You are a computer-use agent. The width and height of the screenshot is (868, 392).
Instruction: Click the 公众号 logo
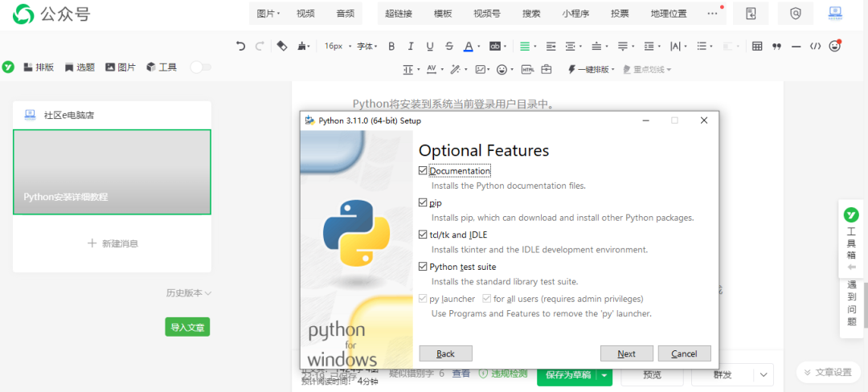51,14
